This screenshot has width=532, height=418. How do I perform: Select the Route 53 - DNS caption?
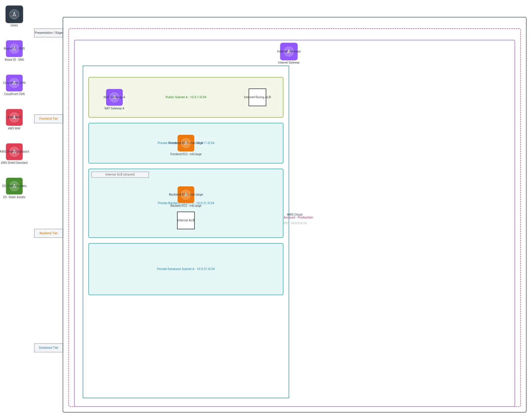click(x=14, y=60)
